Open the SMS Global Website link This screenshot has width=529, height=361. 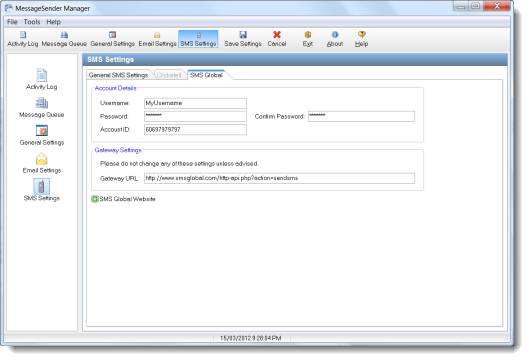point(128,199)
